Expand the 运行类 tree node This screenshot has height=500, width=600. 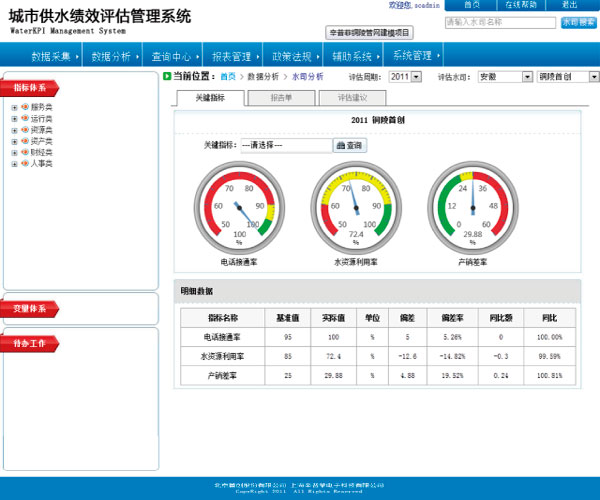[x=14, y=118]
